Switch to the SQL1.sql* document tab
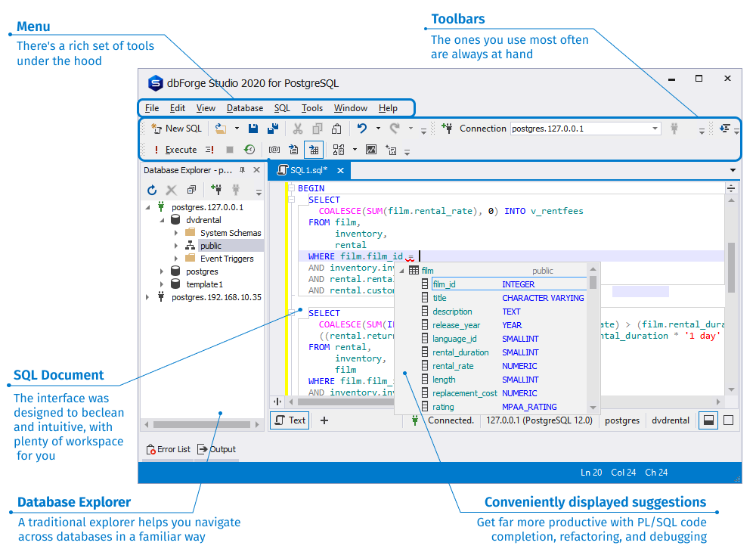 pyautogui.click(x=308, y=171)
